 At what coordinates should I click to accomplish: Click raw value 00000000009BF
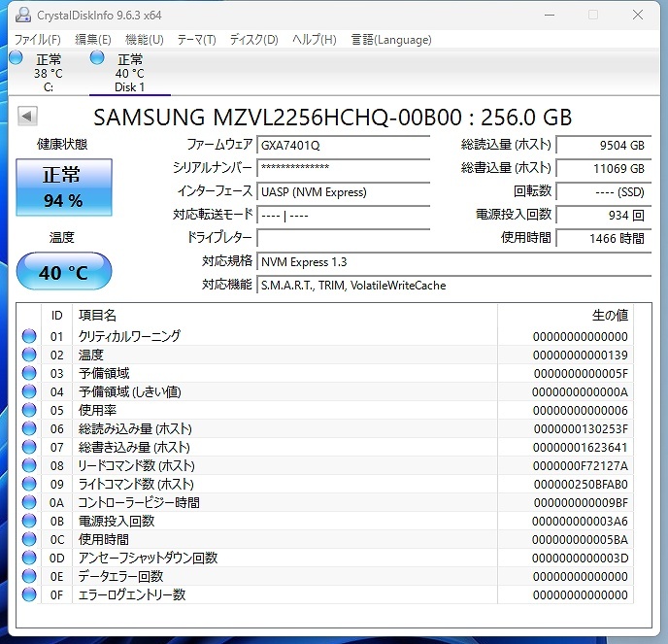[581, 503]
